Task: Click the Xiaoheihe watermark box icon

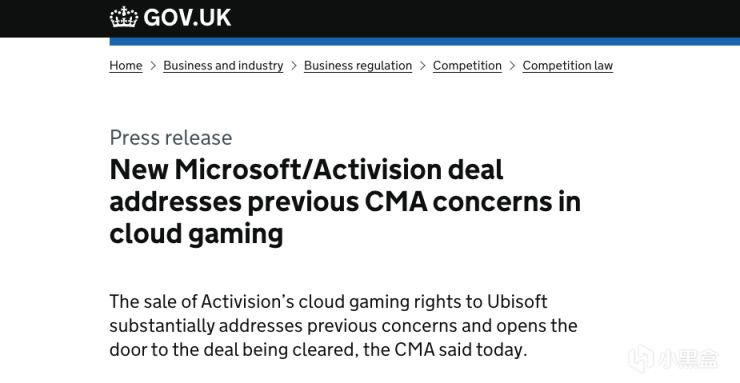Action: coord(641,358)
